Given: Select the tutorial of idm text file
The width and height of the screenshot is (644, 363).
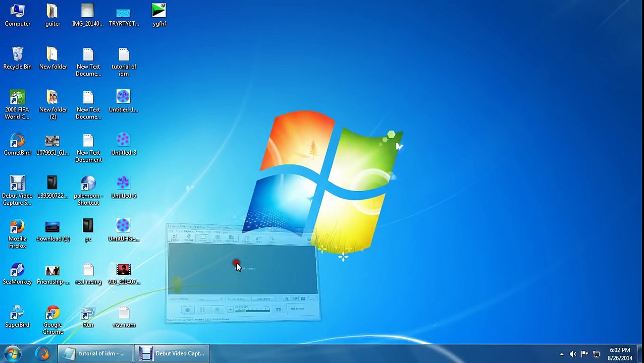Looking at the screenshot, I should 124,62.
